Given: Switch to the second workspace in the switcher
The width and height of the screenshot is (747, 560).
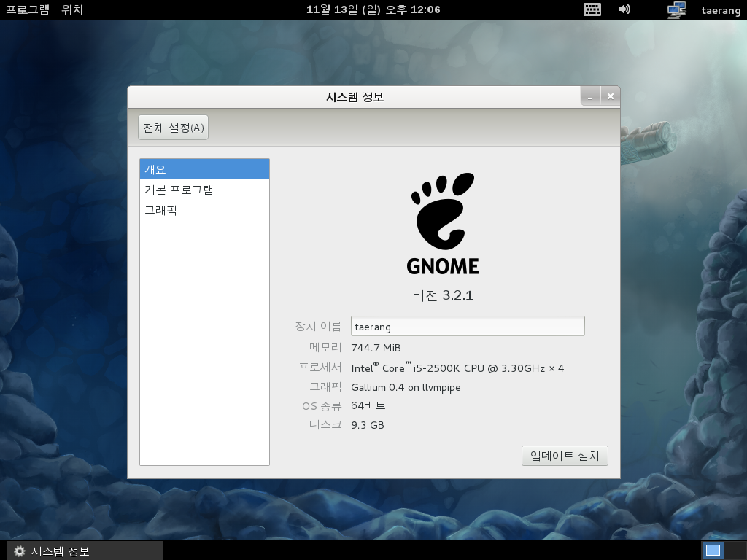Looking at the screenshot, I should point(735,551).
